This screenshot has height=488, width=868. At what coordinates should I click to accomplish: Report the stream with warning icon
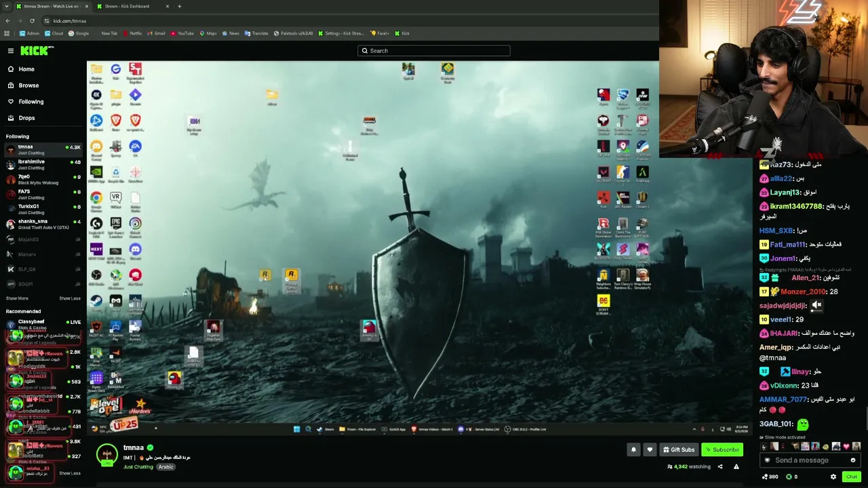pyautogui.click(x=736, y=466)
